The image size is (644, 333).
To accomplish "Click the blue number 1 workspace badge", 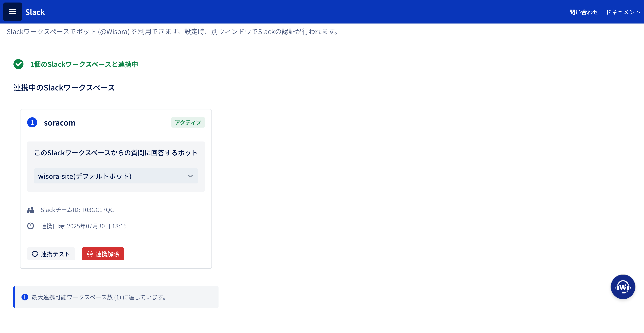I will [32, 123].
